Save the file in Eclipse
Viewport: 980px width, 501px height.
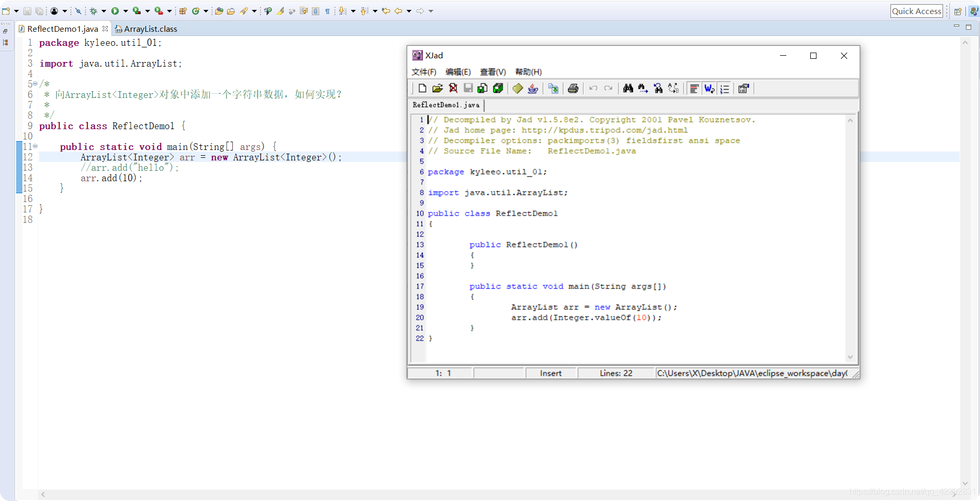point(27,10)
